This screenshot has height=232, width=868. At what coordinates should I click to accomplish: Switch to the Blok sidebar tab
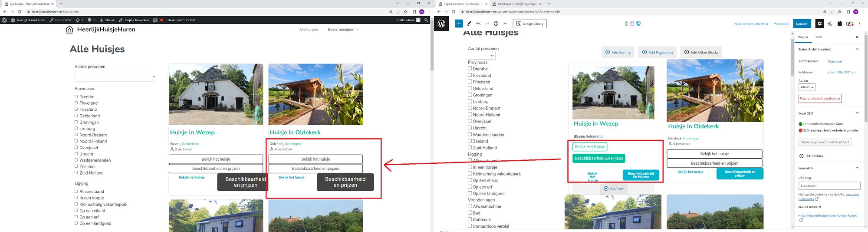point(819,37)
